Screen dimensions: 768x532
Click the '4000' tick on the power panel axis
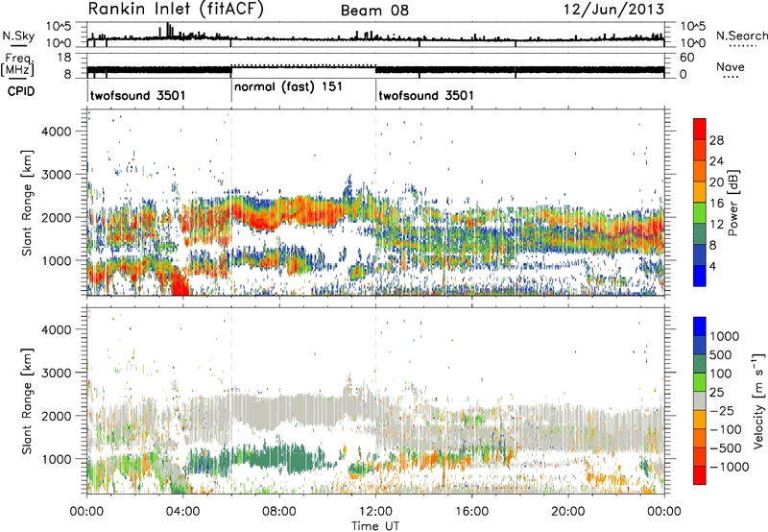pyautogui.click(x=57, y=132)
